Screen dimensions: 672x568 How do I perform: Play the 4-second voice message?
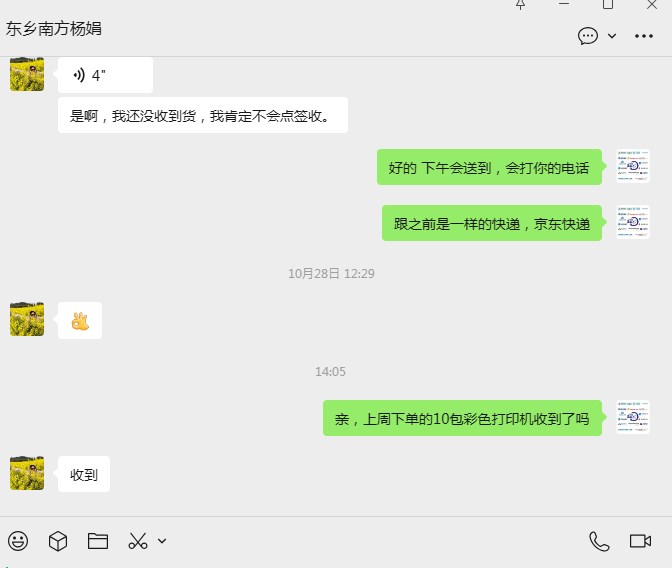[105, 75]
